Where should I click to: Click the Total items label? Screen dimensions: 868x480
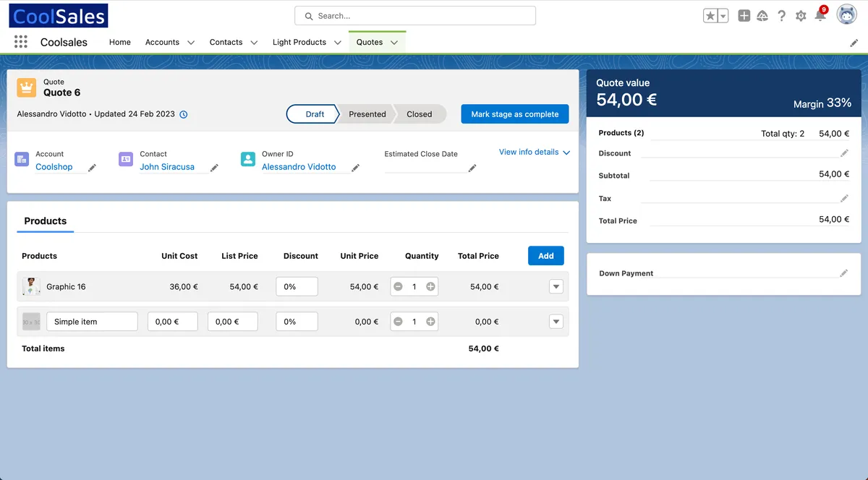pos(43,348)
